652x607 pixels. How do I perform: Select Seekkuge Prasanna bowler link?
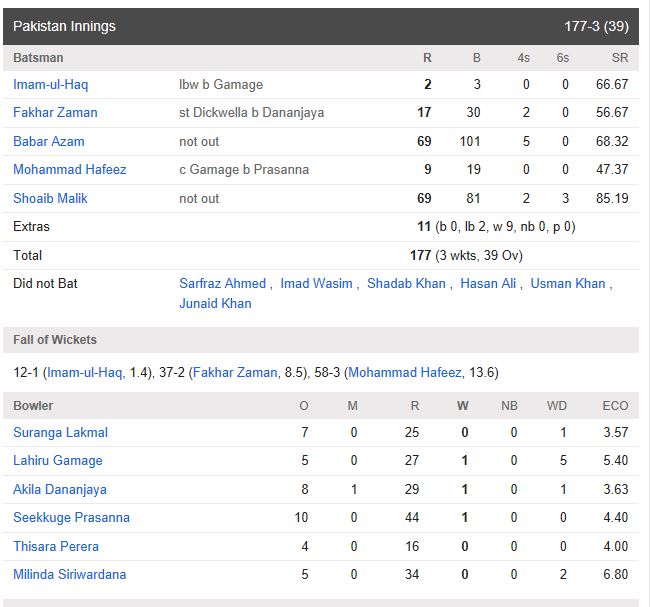(x=71, y=518)
